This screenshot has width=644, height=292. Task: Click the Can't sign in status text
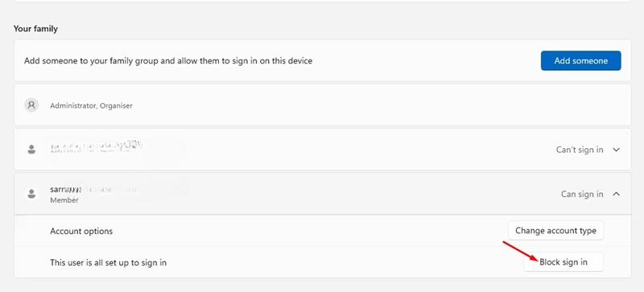pyautogui.click(x=580, y=150)
